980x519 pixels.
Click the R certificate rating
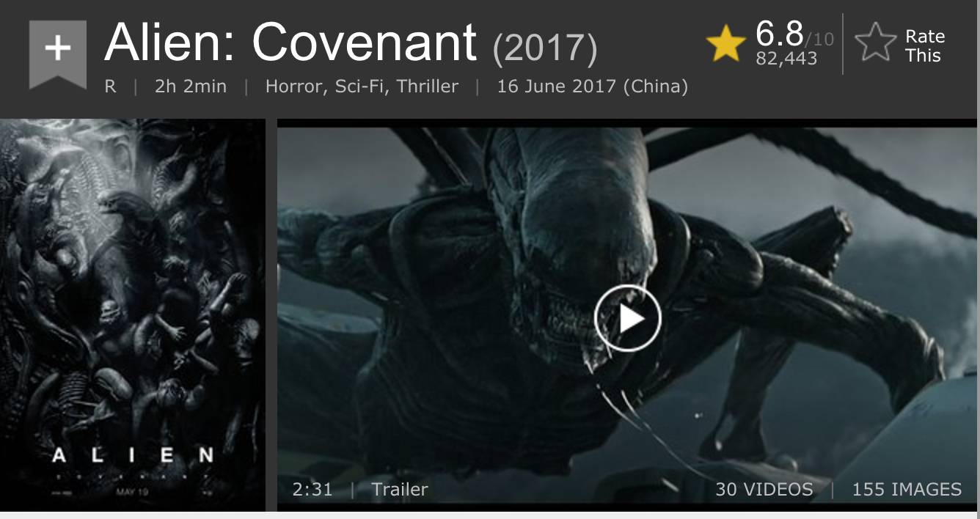pos(110,86)
